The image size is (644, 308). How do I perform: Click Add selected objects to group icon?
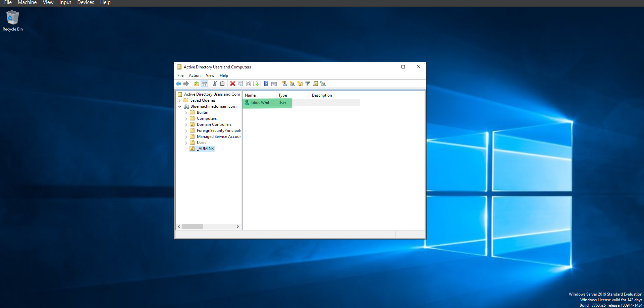[x=323, y=84]
